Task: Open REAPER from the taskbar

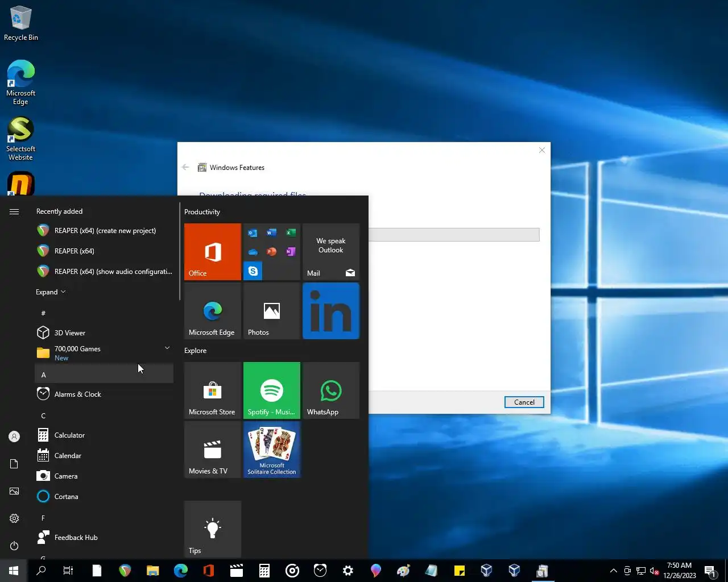Action: (x=125, y=571)
